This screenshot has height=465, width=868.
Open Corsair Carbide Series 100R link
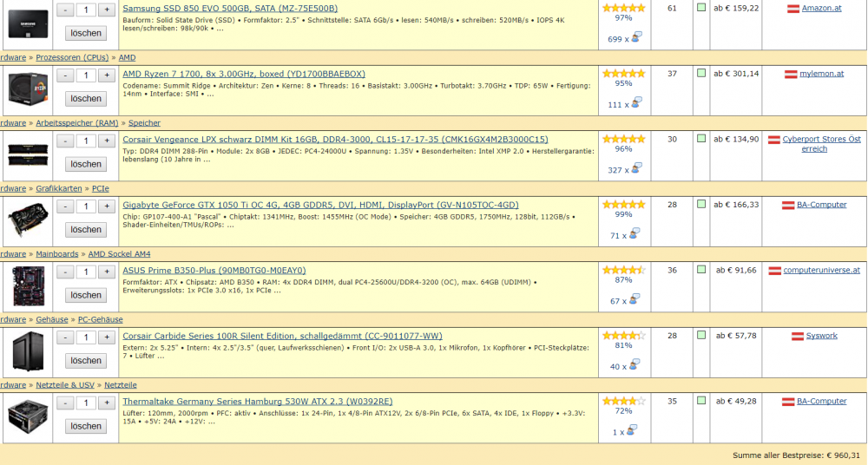pos(282,336)
